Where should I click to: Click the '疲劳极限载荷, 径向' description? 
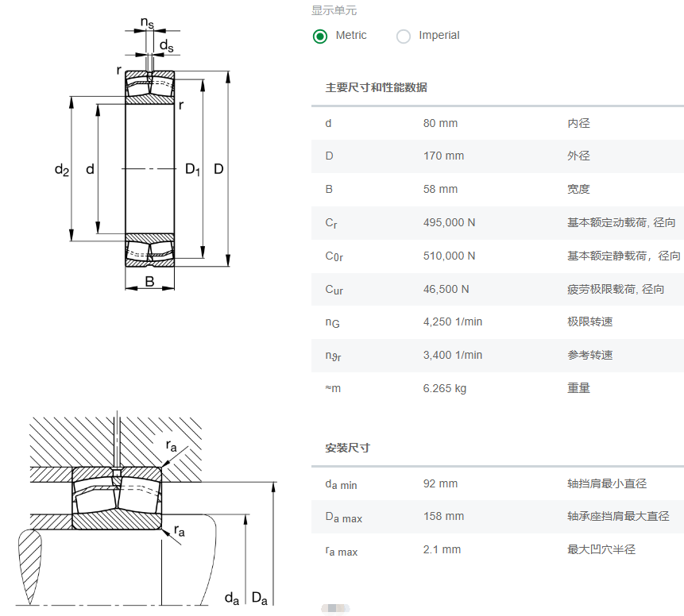coord(616,289)
